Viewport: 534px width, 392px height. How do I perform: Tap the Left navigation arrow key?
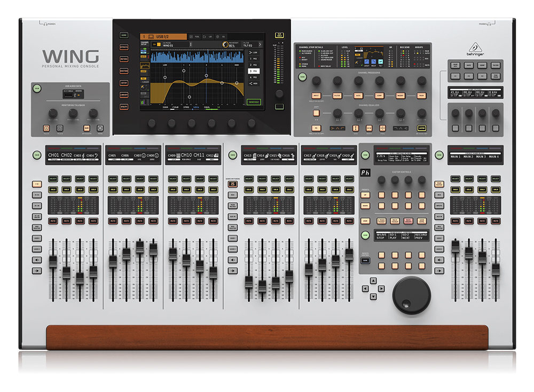(365, 289)
